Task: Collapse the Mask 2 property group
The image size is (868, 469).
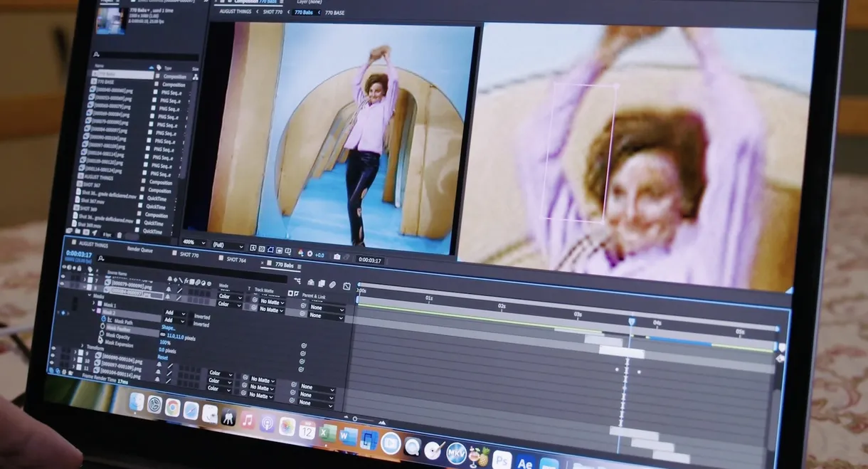Action: pyautogui.click(x=94, y=312)
